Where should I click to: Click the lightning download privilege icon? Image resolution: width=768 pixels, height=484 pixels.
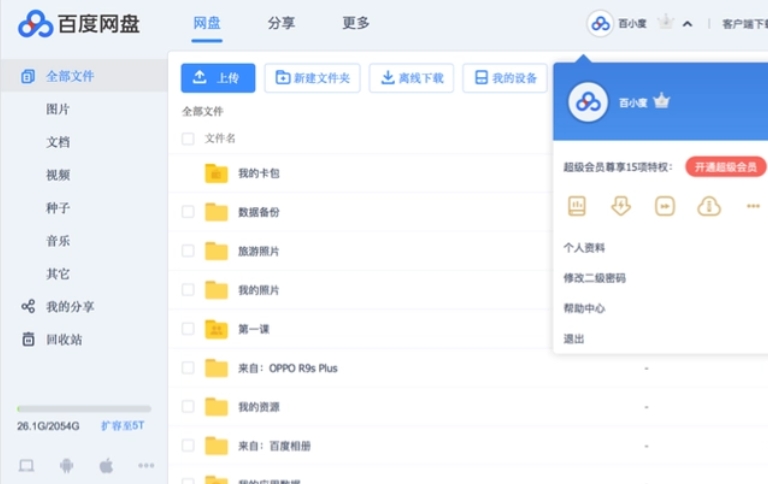point(621,206)
